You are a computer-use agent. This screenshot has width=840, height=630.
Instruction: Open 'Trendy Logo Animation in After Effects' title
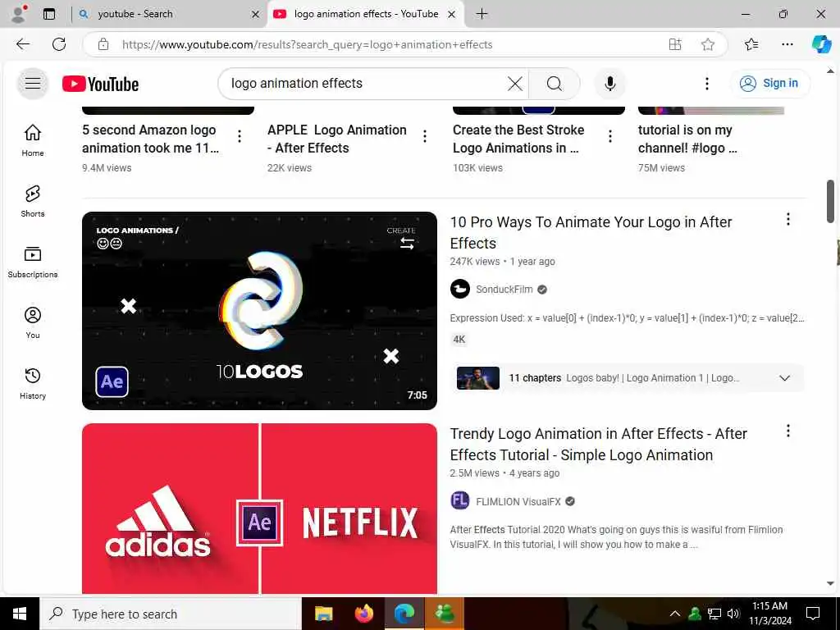coord(598,444)
